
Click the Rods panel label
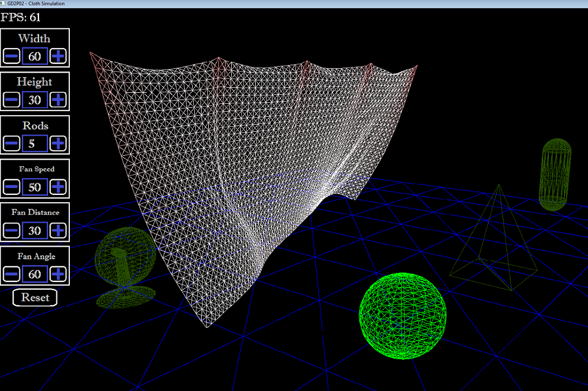(35, 125)
